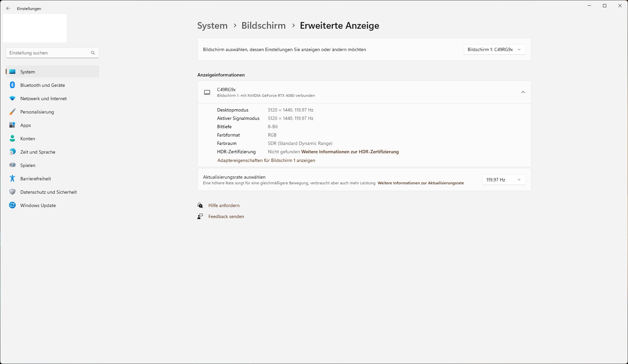Click the Bildschirm breadcrumb link
628x364 pixels.
click(x=264, y=26)
